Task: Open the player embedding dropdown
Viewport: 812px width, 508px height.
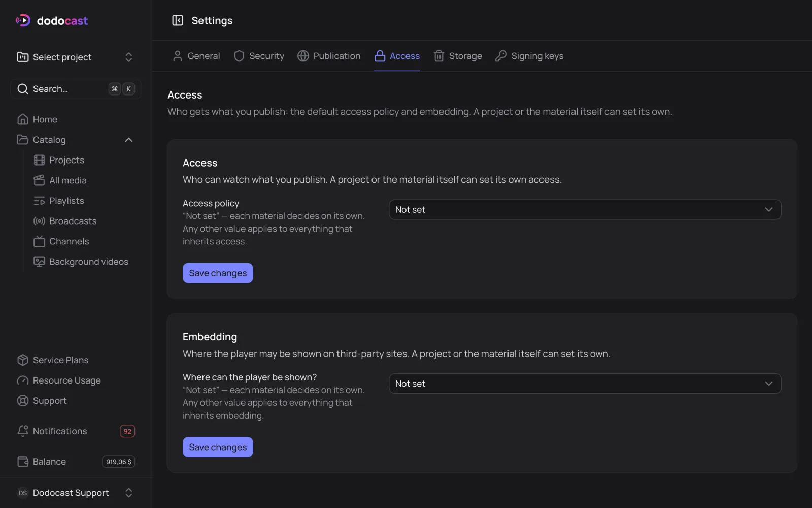Action: point(585,384)
